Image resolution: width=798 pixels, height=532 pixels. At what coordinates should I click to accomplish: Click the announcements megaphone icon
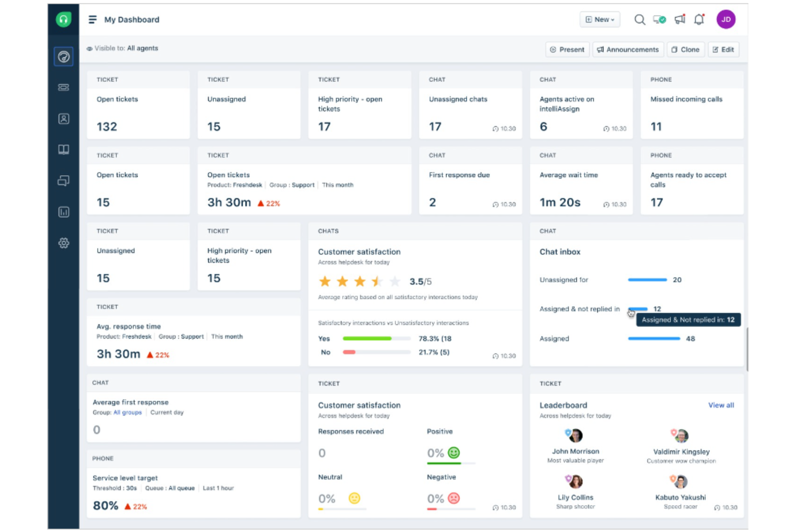coord(679,19)
